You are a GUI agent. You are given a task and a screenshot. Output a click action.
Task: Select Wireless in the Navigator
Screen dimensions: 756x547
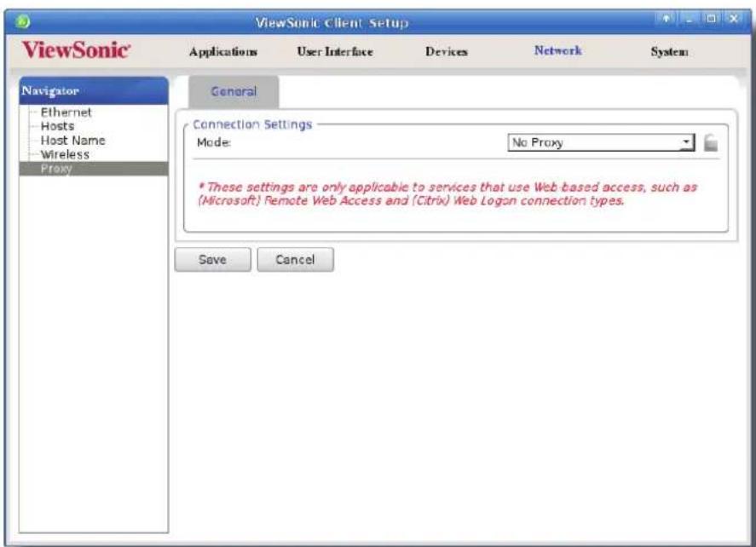(x=65, y=155)
